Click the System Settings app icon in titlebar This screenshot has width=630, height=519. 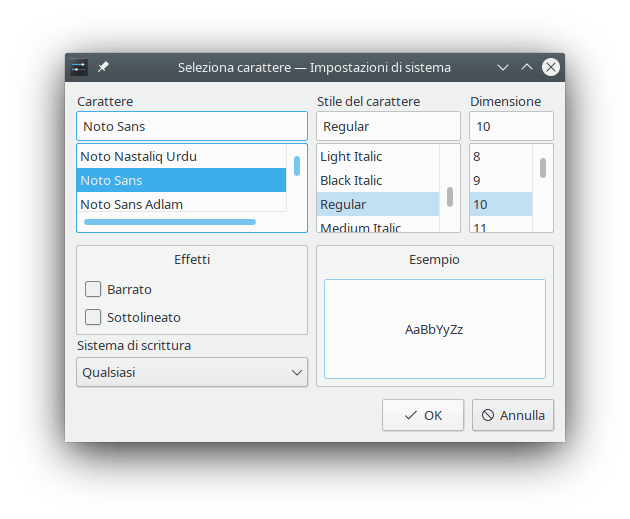click(x=79, y=67)
